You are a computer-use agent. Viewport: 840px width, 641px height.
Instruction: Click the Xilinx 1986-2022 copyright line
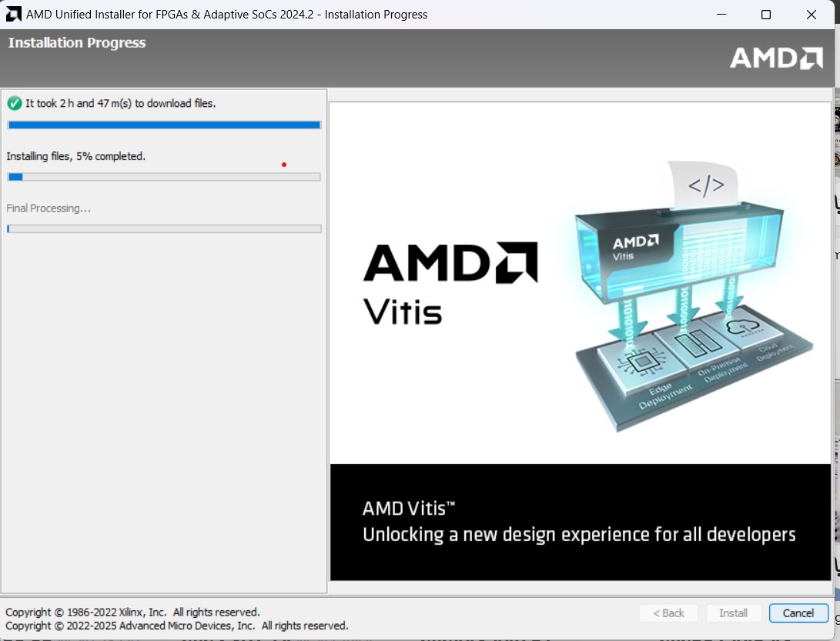[132, 612]
